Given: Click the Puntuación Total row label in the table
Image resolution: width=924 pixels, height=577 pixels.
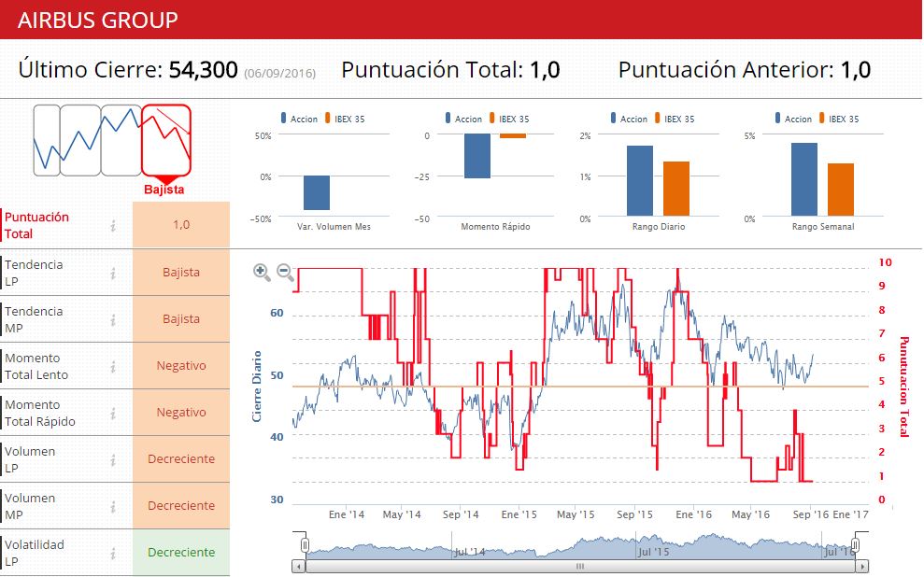Looking at the screenshot, I should pyautogui.click(x=36, y=226).
